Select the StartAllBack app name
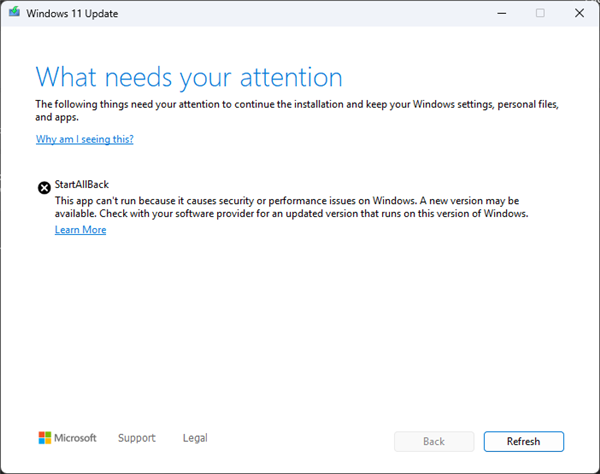Screen dimensions: 600x474 (83, 186)
